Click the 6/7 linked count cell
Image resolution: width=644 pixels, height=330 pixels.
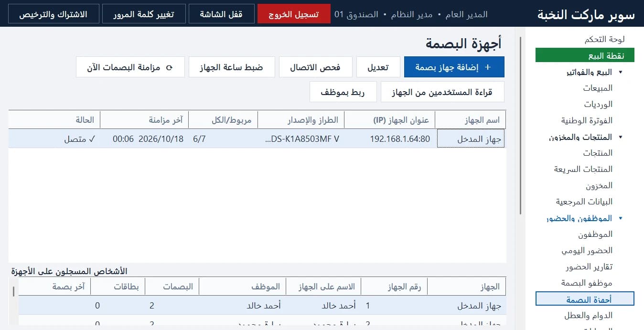(x=223, y=139)
